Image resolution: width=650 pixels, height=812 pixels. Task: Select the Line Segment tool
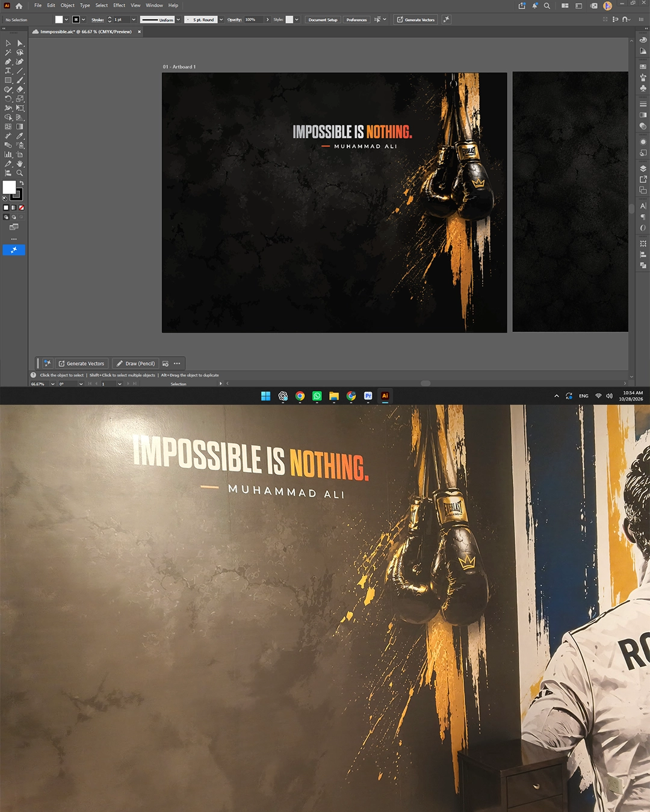[x=20, y=71]
